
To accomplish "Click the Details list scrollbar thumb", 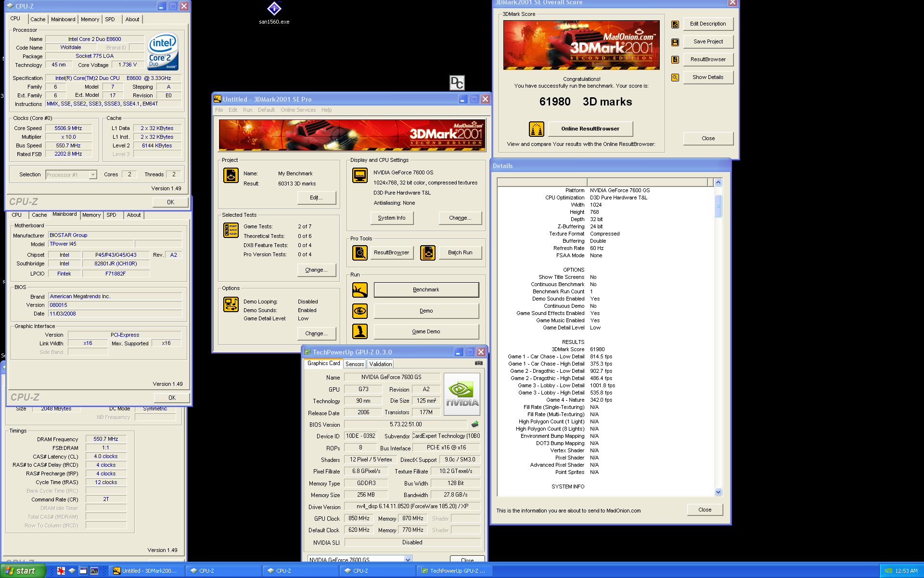I will click(x=719, y=206).
